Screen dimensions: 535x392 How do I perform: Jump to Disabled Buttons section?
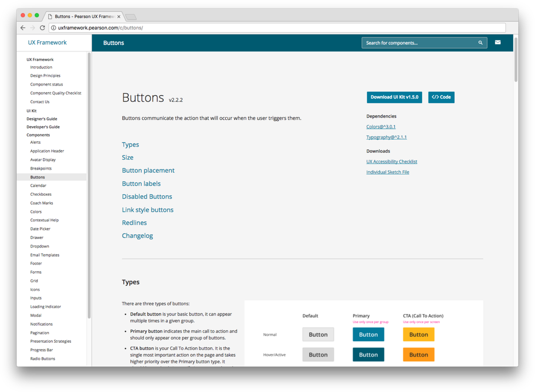147,196
